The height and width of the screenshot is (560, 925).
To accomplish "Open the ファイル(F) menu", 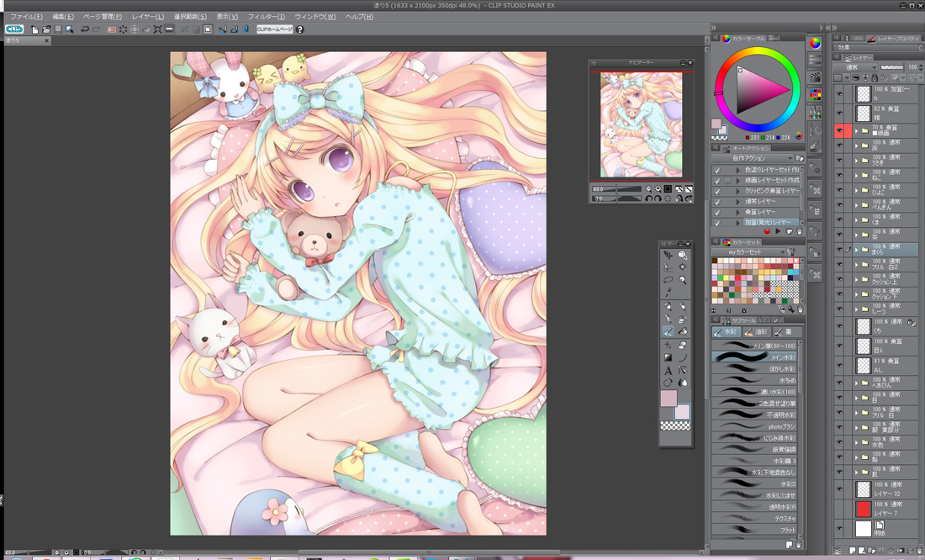I will click(26, 17).
